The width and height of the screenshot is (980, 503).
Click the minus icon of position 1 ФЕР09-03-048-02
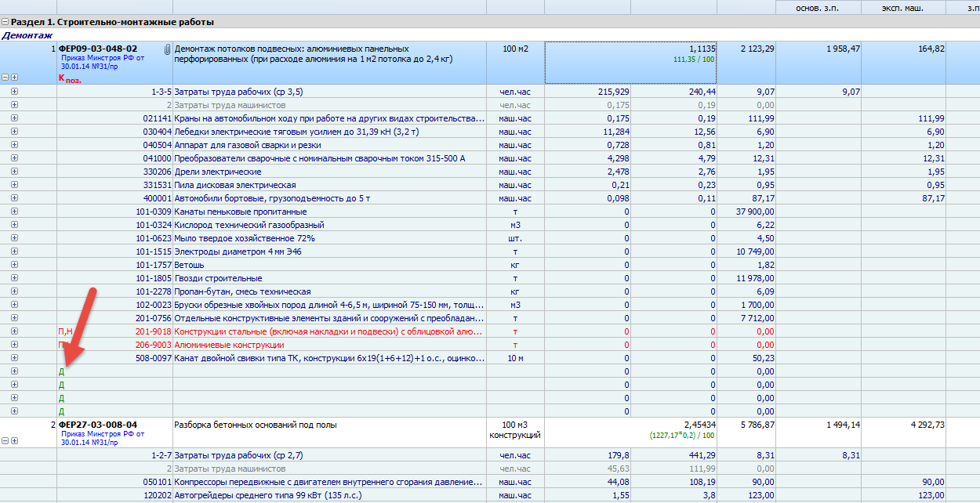5,78
